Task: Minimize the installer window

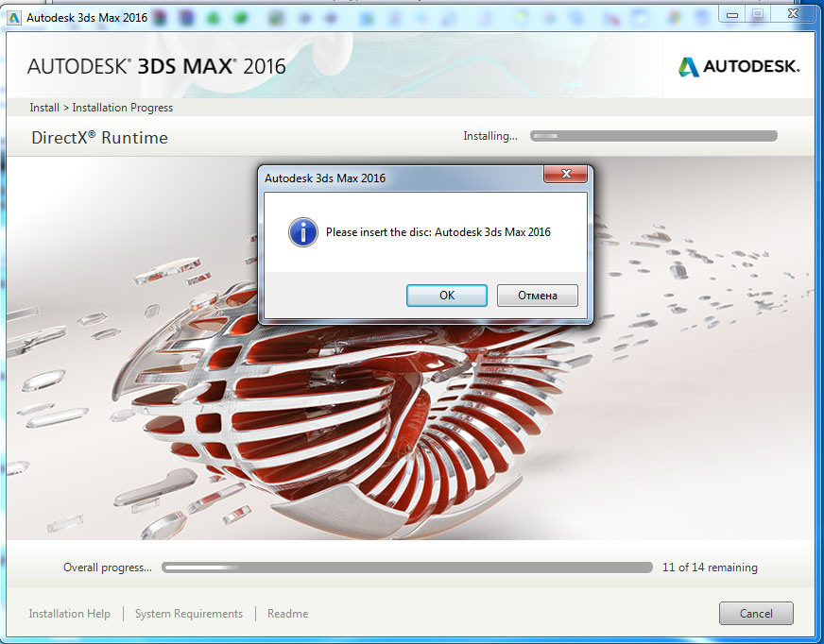Action: pyautogui.click(x=732, y=15)
